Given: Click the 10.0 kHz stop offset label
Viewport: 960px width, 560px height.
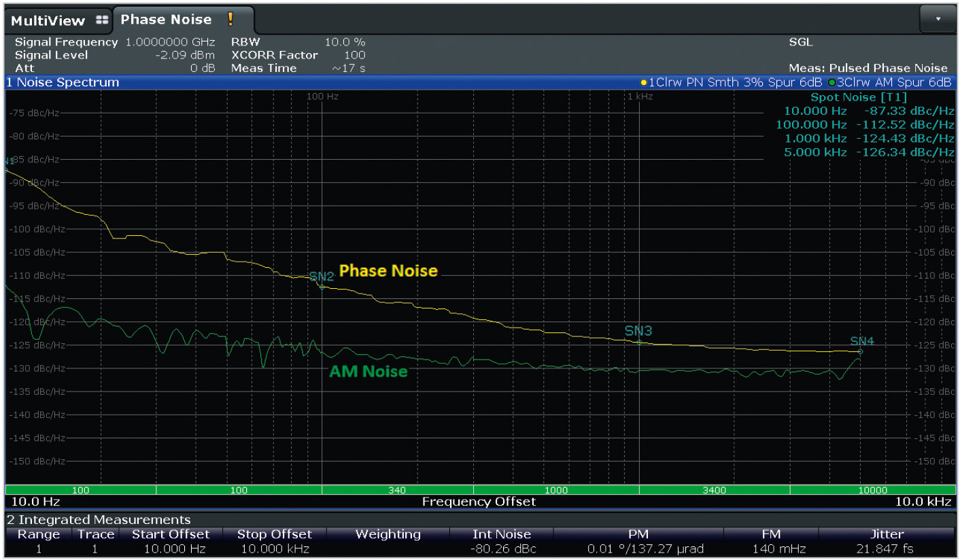Looking at the screenshot, I should [923, 502].
